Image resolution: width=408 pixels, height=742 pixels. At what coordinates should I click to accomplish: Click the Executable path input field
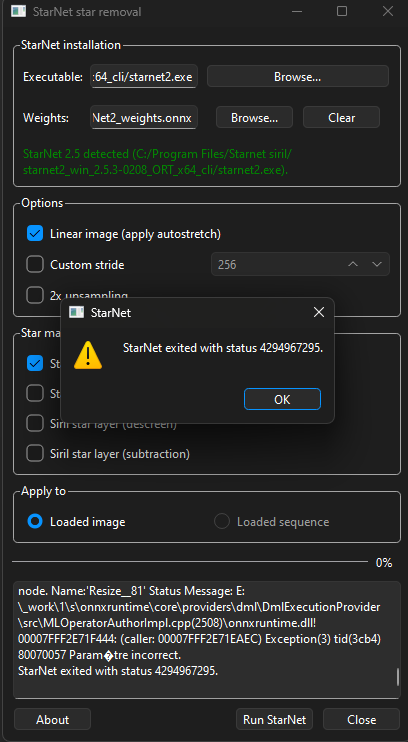(x=144, y=77)
